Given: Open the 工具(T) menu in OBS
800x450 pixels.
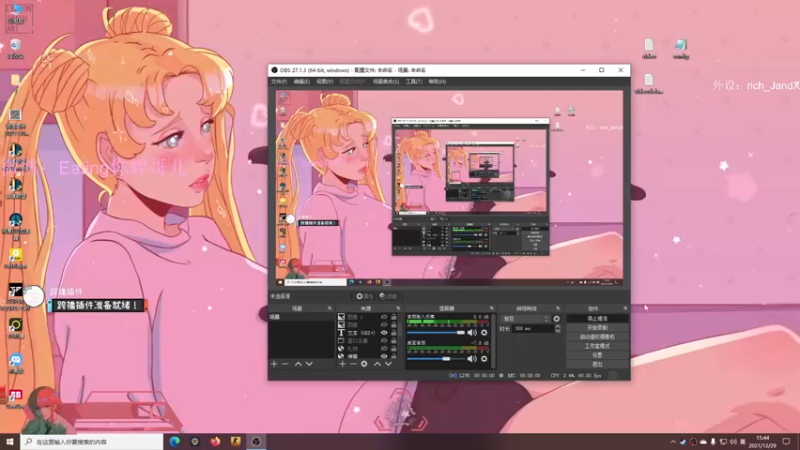Looking at the screenshot, I should click(x=414, y=82).
